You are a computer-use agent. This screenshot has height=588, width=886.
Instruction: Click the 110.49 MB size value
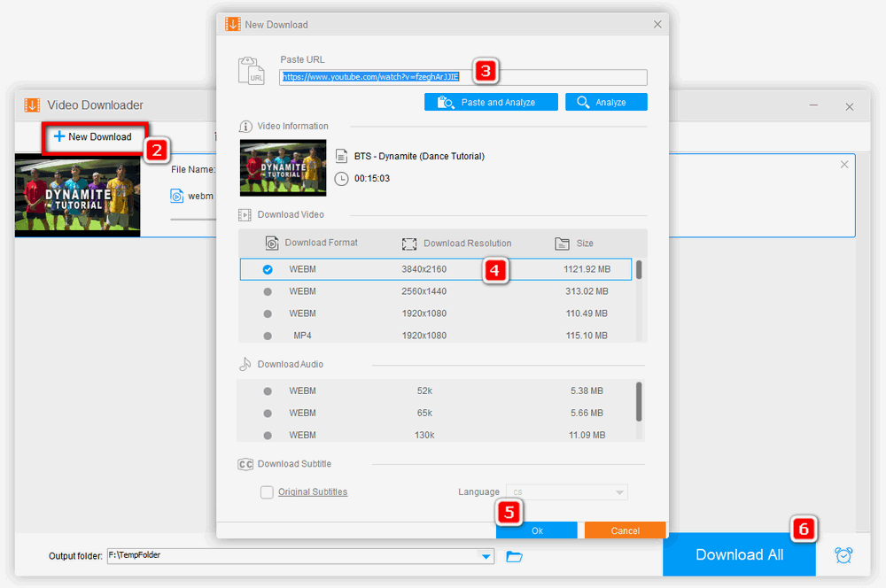point(587,313)
